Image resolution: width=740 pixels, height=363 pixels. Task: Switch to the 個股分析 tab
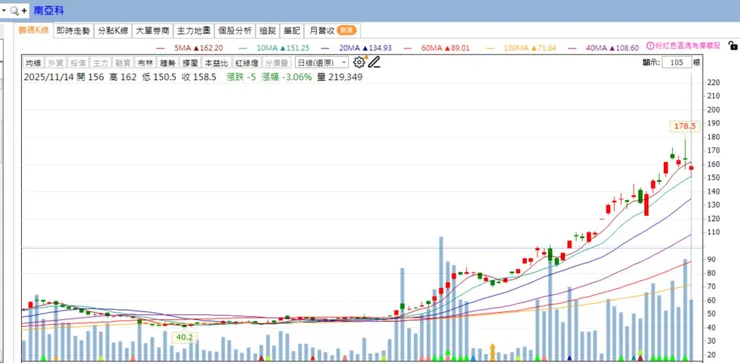[x=235, y=31]
